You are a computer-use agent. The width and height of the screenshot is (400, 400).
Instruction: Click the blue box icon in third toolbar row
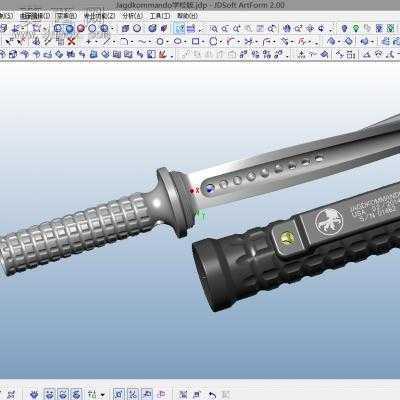94,54
